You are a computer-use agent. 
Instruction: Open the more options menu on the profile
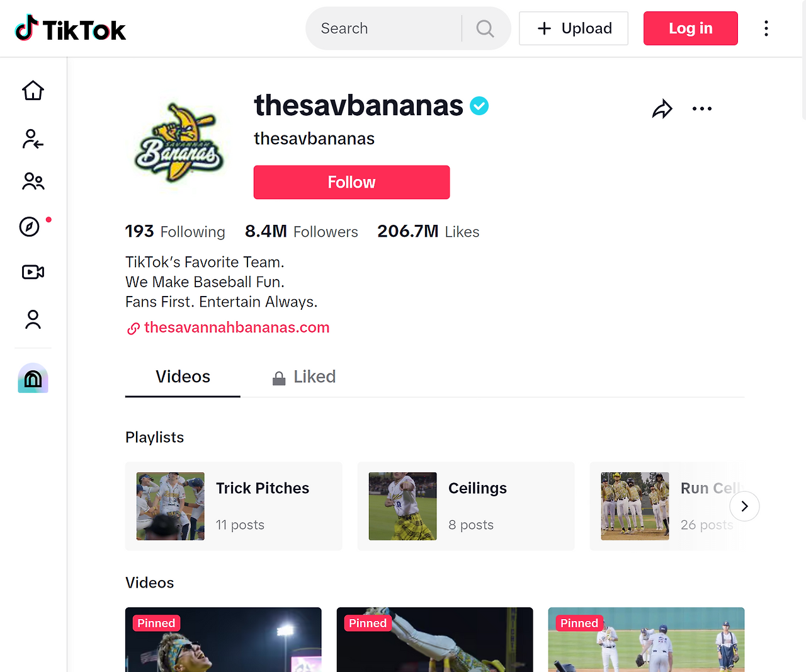click(x=702, y=108)
